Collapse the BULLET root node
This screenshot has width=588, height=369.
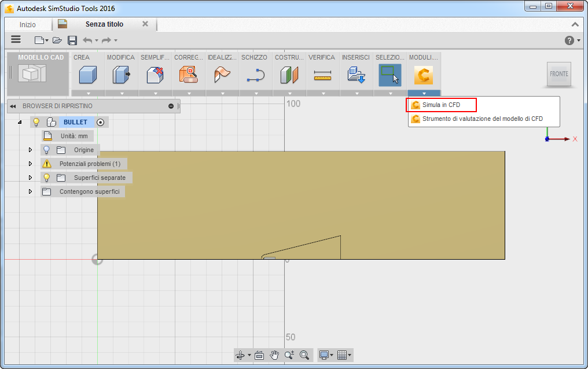pyautogui.click(x=20, y=122)
